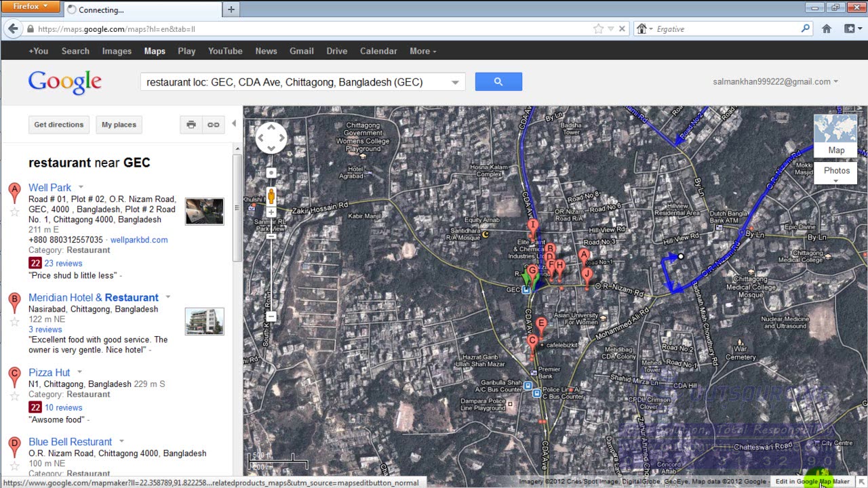Click the bookmark star in address bar
Screen dimensions: 868x488
point(598,29)
